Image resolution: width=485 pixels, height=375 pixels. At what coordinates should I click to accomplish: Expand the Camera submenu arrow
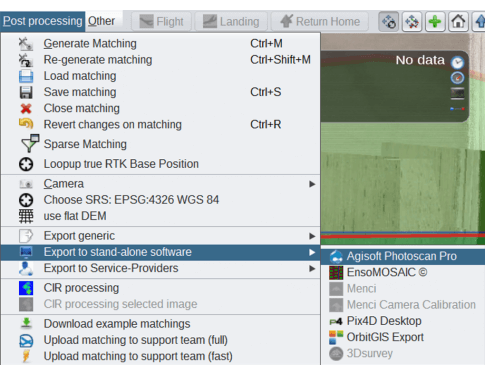tap(312, 184)
